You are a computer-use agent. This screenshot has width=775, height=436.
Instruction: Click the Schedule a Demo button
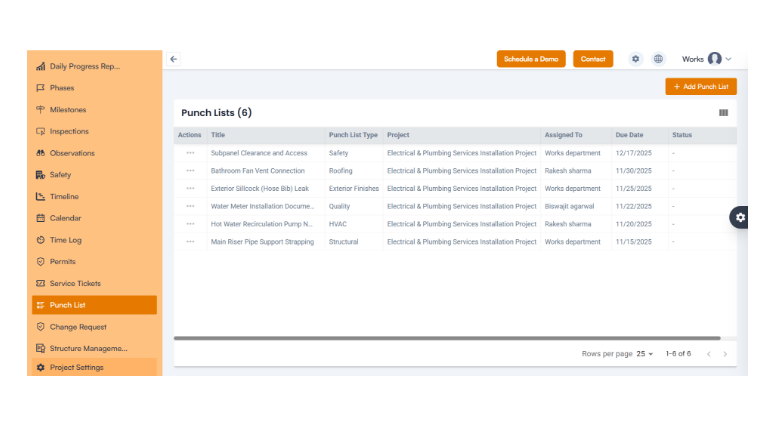tap(531, 59)
